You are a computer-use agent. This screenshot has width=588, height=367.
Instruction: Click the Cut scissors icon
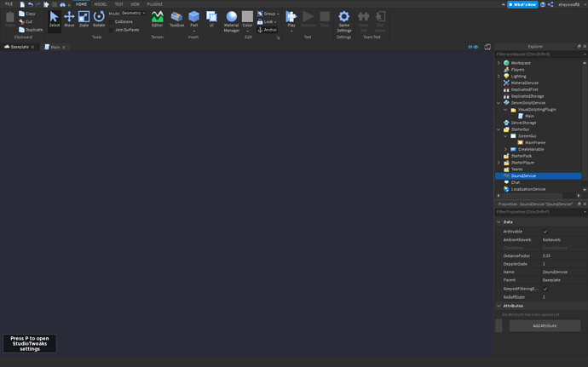22,22
